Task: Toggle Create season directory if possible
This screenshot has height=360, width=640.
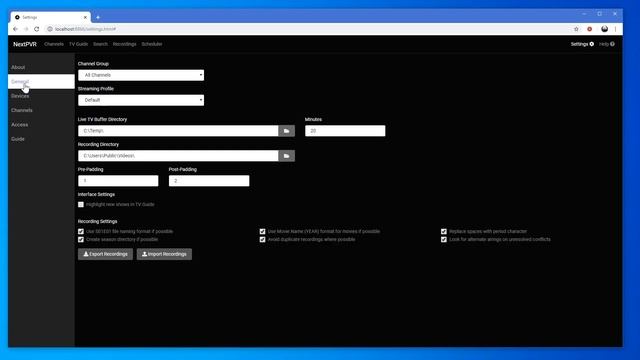Action: [x=81, y=240]
